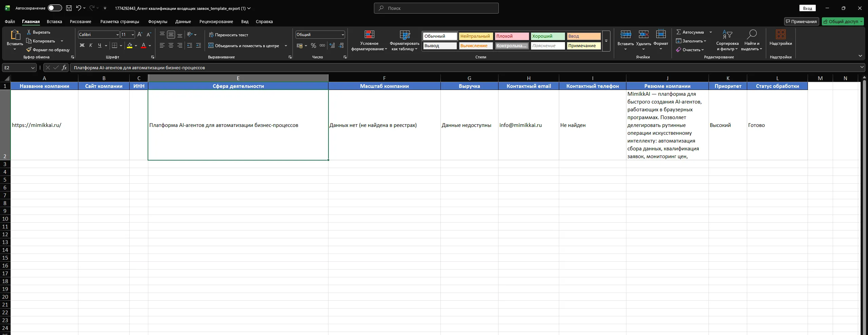Open the Формулы ribbon tab
Image resolution: width=868 pixels, height=335 pixels.
(x=157, y=21)
